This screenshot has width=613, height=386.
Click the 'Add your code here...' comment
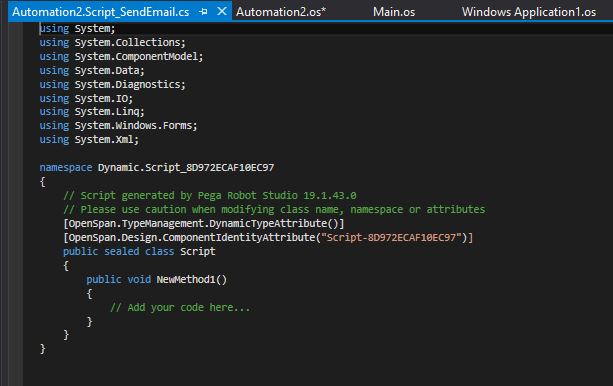180,307
